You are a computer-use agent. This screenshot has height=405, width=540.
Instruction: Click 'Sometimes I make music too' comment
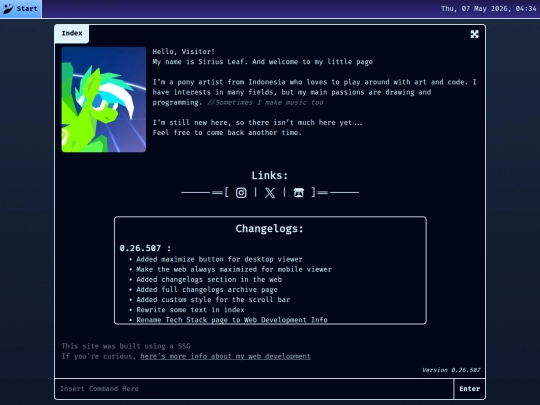pyautogui.click(x=265, y=102)
